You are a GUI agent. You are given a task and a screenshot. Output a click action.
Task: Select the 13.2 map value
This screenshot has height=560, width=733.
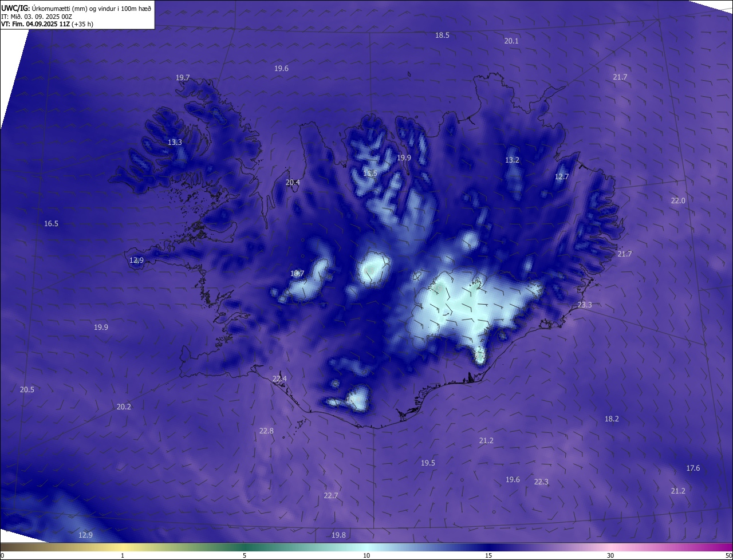coord(512,160)
